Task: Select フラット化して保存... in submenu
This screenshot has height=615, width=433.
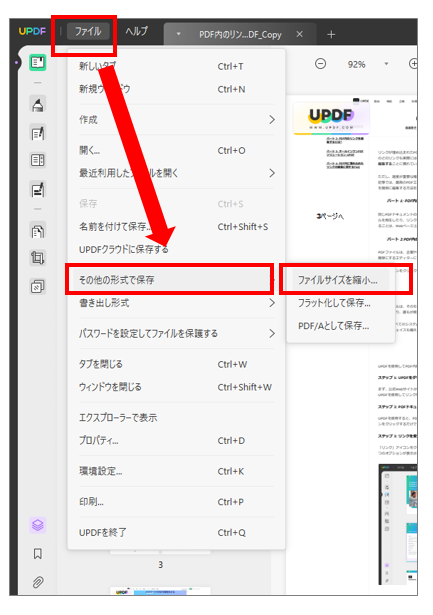Action: [340, 303]
